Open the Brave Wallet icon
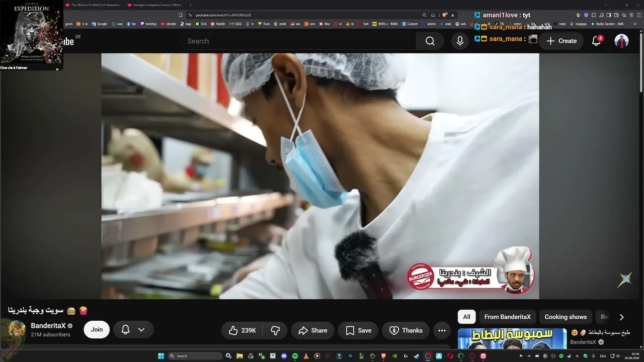This screenshot has height=362, width=644. 616,15
